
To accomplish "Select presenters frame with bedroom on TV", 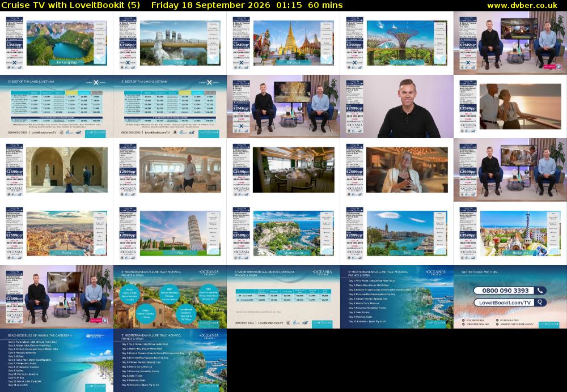I will 56,297.
